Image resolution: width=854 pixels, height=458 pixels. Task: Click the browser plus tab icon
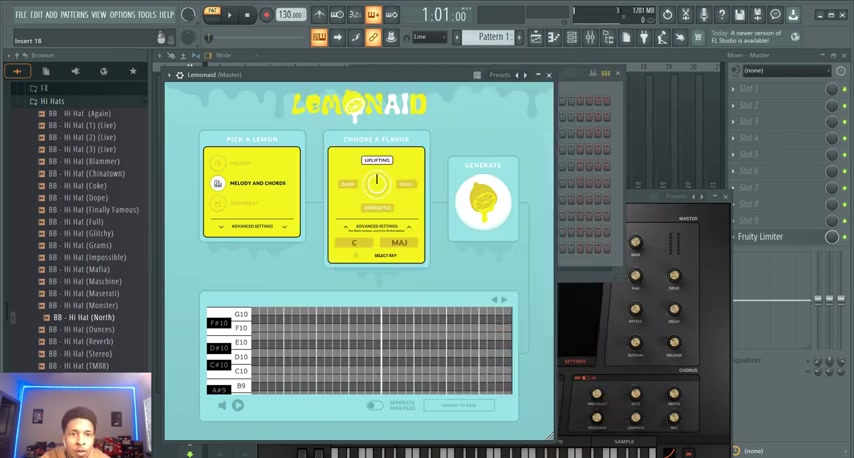pyautogui.click(x=17, y=71)
